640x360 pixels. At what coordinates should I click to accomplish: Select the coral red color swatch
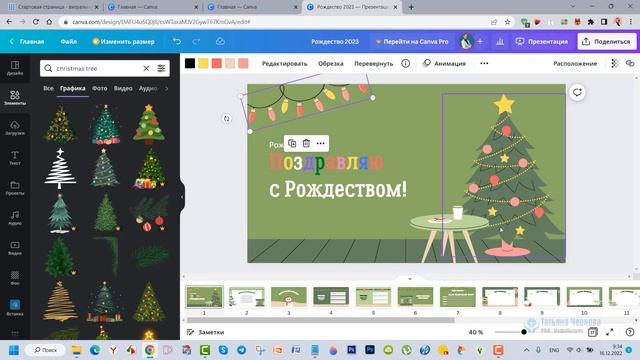(217, 63)
